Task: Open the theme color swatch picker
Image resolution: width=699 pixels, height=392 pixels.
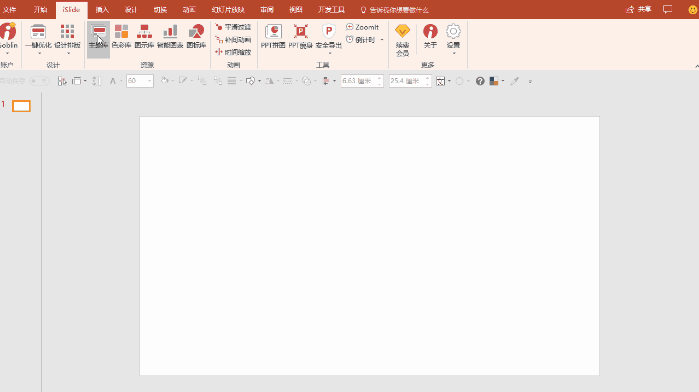Action: [494, 81]
